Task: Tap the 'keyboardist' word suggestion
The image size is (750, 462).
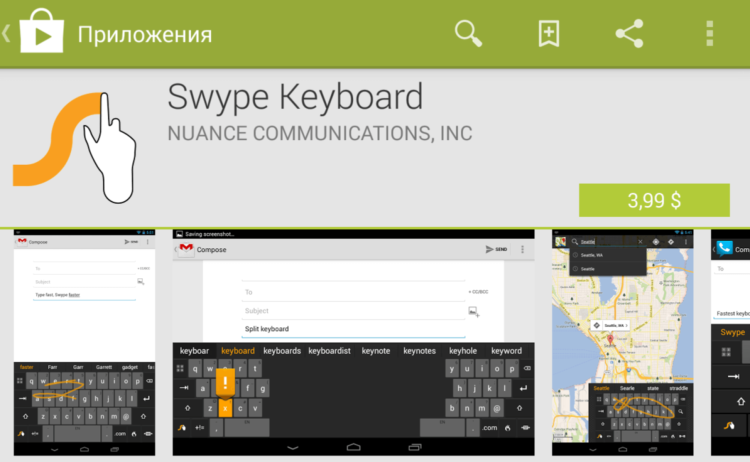Action: (330, 351)
